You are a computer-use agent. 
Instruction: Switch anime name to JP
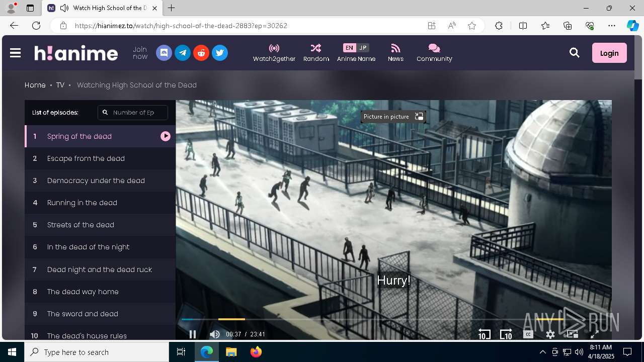point(363,48)
